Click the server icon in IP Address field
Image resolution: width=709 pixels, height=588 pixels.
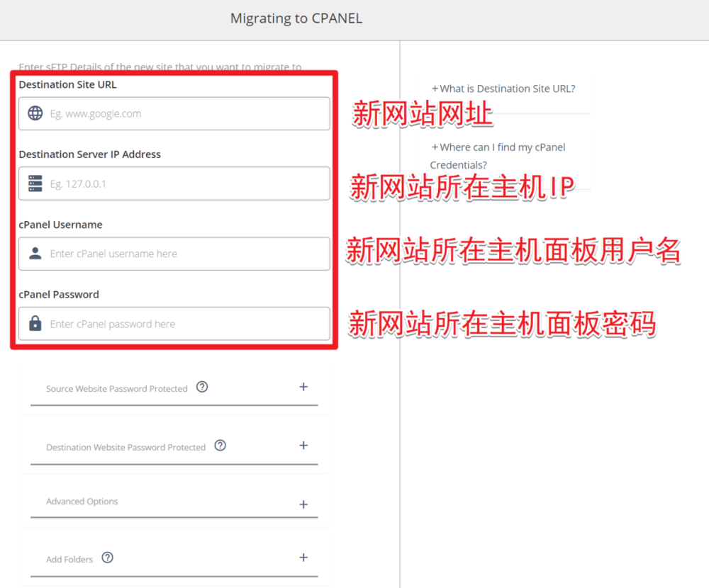click(35, 183)
